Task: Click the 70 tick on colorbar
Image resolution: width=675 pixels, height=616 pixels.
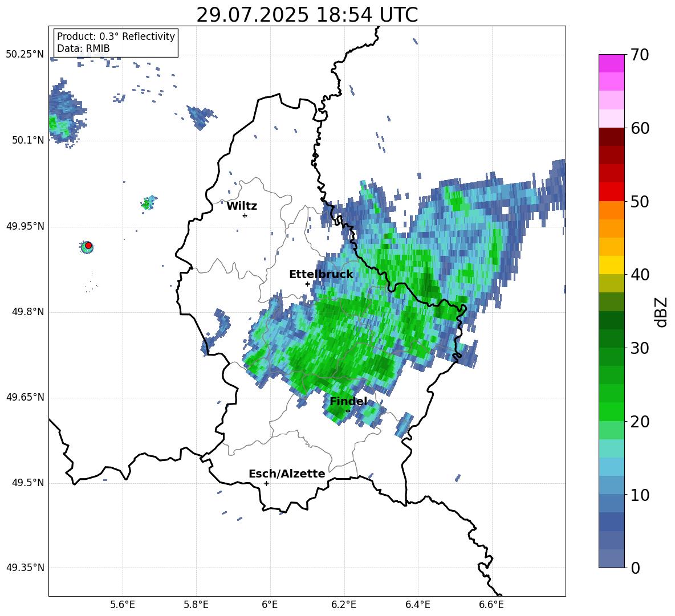Action: [640, 55]
